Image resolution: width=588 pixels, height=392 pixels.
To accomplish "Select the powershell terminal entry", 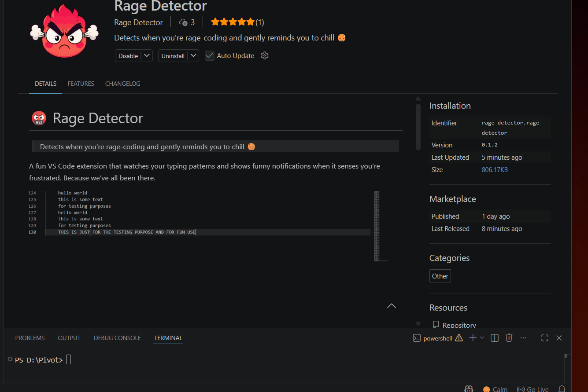I will (437, 338).
